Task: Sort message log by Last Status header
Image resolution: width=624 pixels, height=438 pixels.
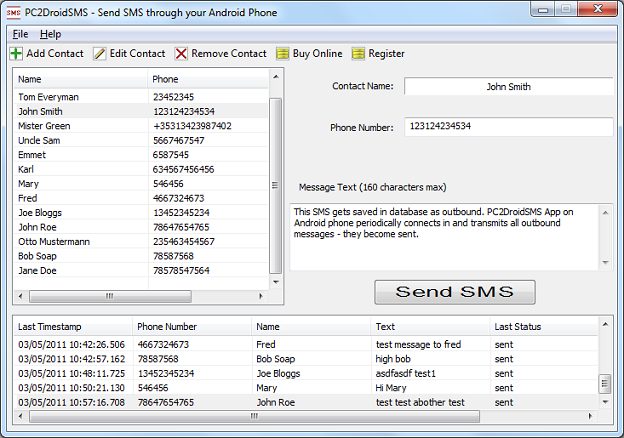Action: coord(544,327)
